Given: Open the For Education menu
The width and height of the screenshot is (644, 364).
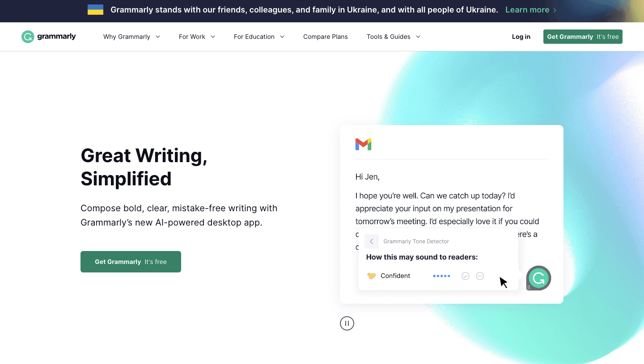Looking at the screenshot, I should [x=259, y=37].
